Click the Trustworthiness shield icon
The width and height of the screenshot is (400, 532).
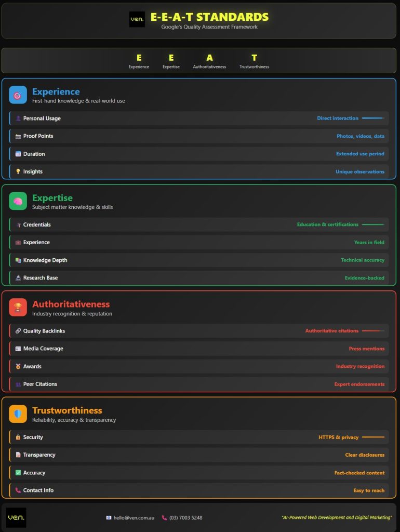pyautogui.click(x=18, y=414)
